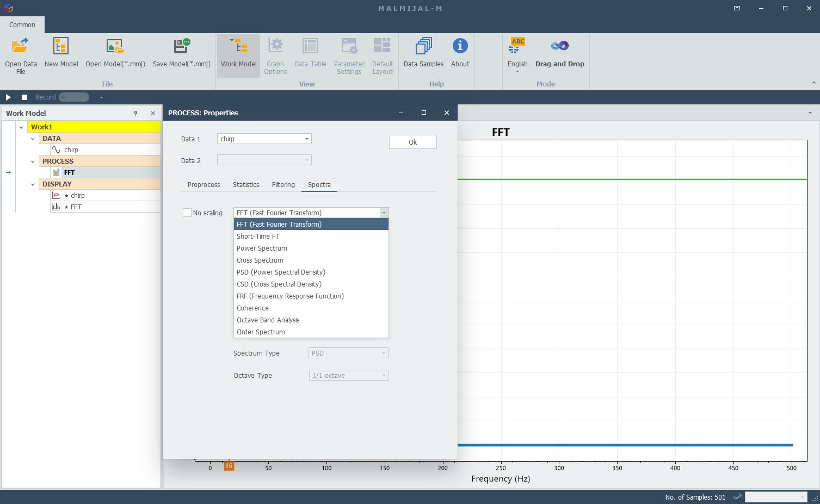Choose Octave Band Analysis

[311, 320]
